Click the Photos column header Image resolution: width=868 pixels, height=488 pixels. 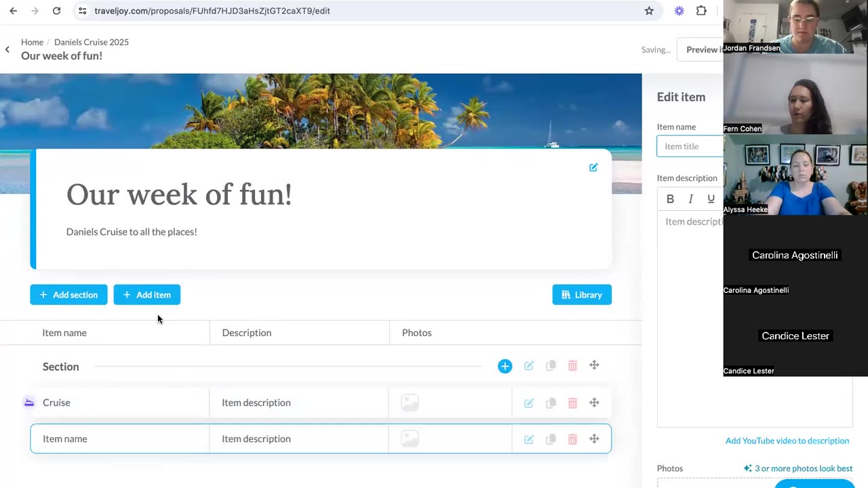click(x=417, y=333)
